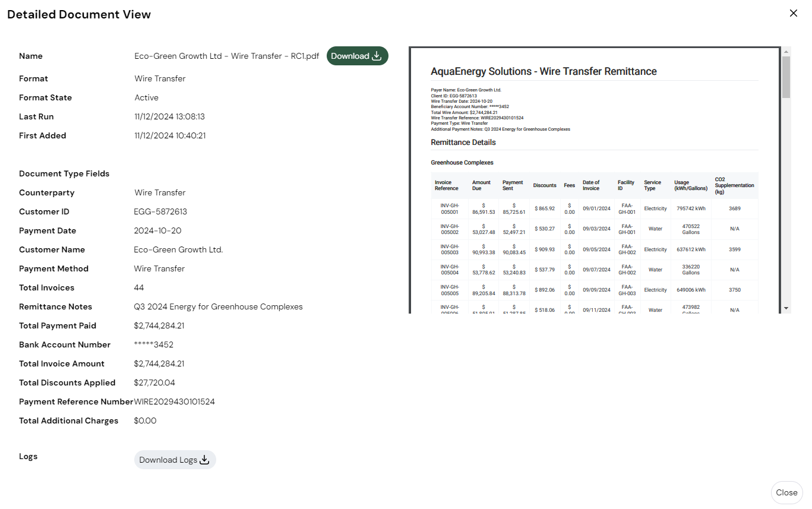Click the Payment Sent column header

click(x=513, y=185)
